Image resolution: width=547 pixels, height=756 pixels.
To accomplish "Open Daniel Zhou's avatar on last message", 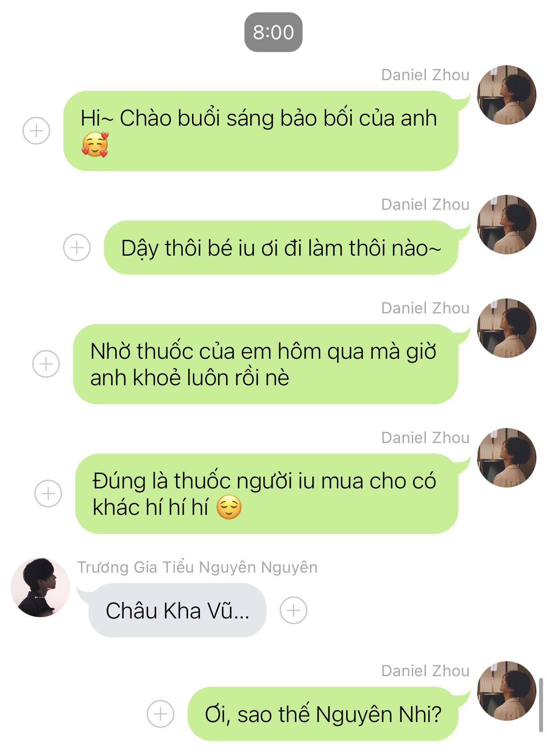I will click(506, 691).
